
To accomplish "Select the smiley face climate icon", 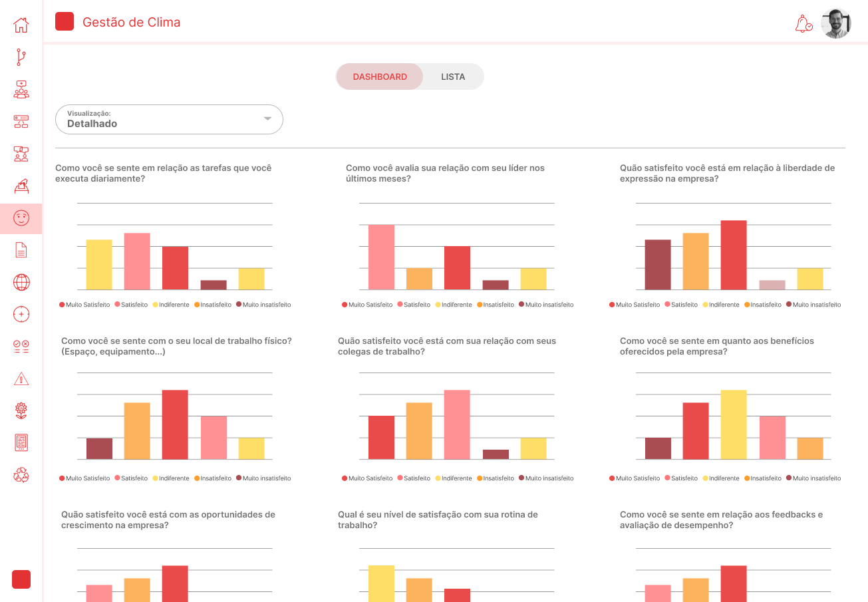I will pos(21,218).
